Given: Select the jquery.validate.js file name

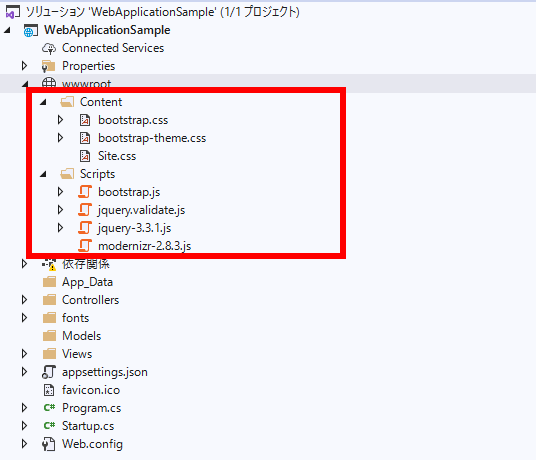Looking at the screenshot, I should (142, 210).
